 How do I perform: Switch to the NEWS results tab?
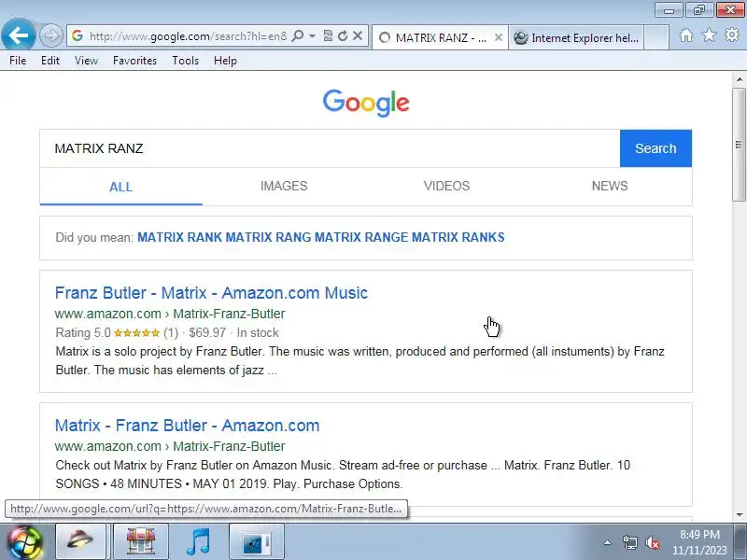pos(610,186)
